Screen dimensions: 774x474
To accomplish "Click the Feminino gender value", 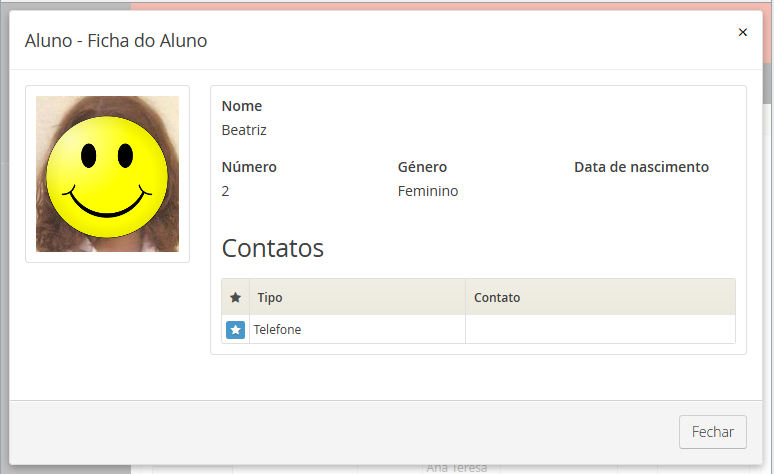I will (x=428, y=191).
